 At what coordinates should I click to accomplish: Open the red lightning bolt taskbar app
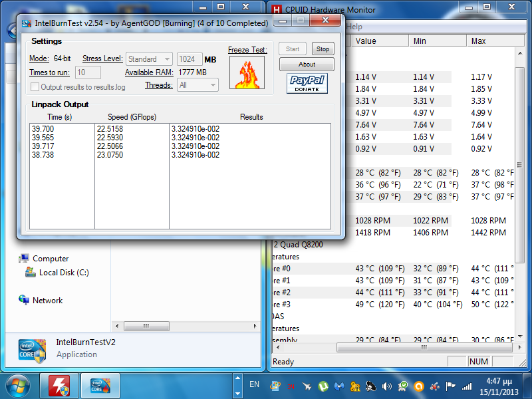pyautogui.click(x=59, y=386)
